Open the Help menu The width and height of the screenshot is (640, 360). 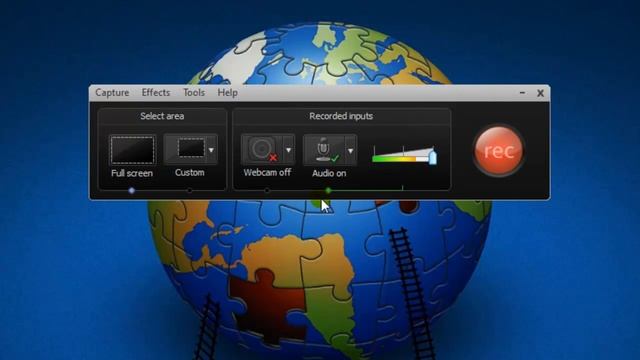[227, 93]
